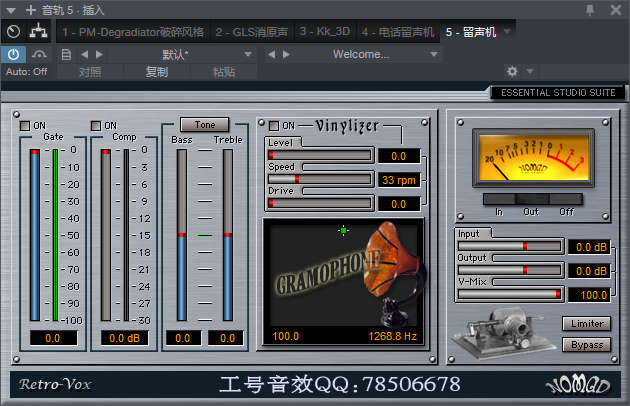Close the plugin window
This screenshot has height=406, width=630.
tap(616, 10)
